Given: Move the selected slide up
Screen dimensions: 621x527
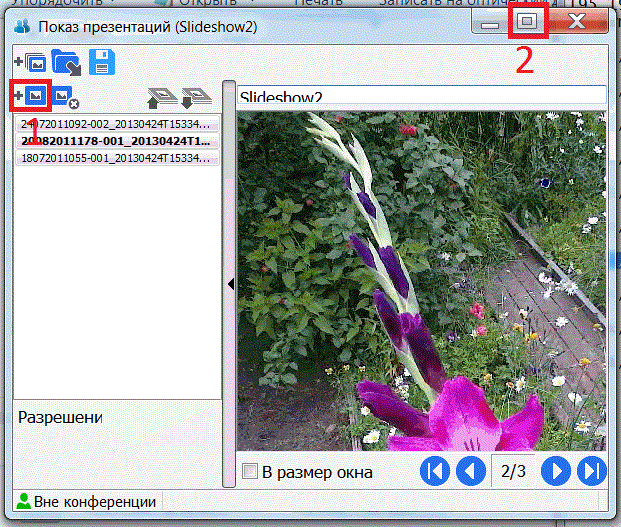Looking at the screenshot, I should click(162, 98).
